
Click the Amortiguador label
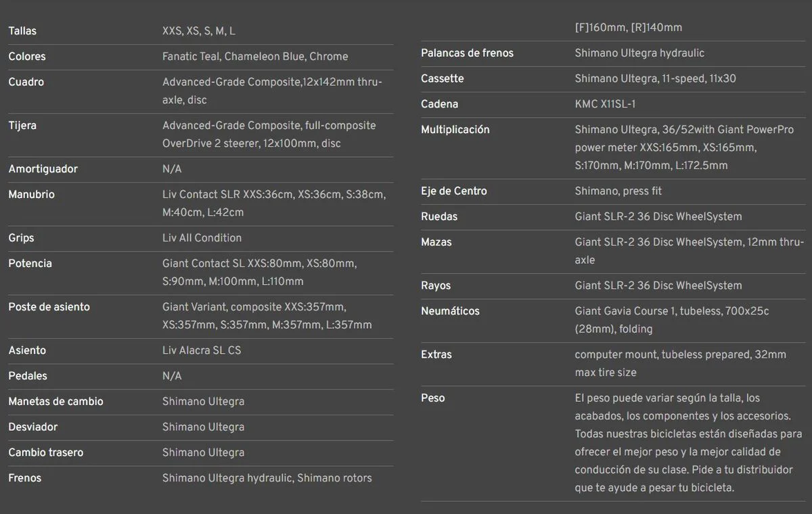point(43,169)
